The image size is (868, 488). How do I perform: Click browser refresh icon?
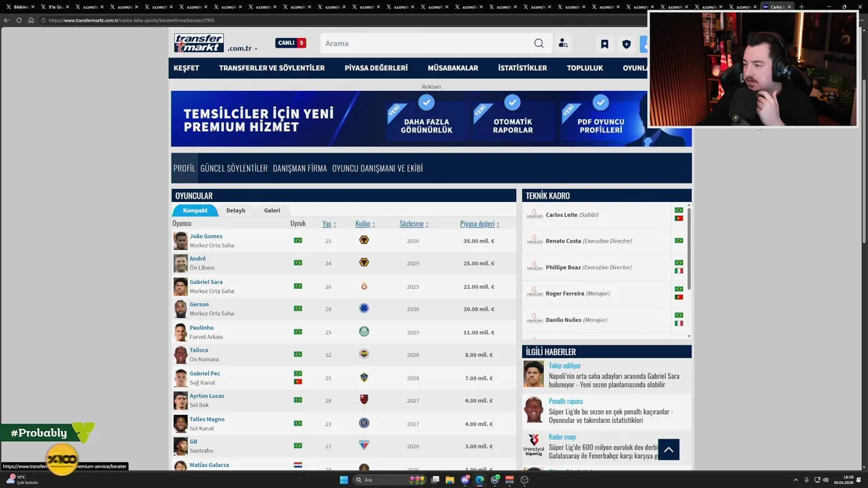click(x=18, y=20)
